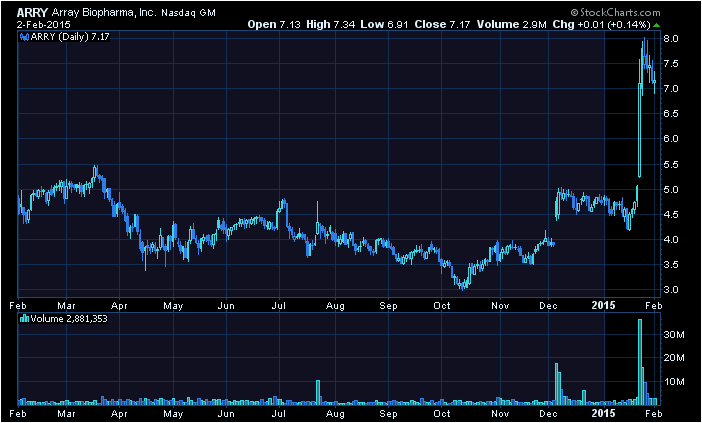
Task: Click the Jul label under the price chart
Action: [279, 306]
